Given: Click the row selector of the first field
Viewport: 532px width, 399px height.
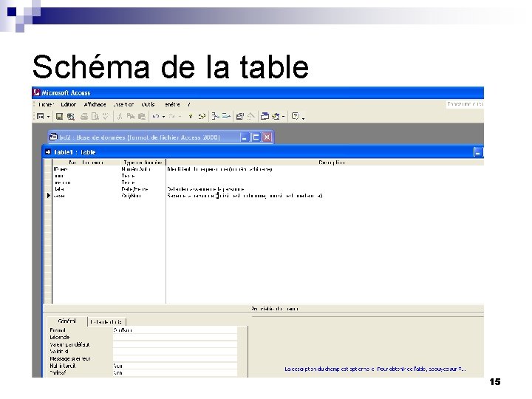Looking at the screenshot, I should [x=49, y=169].
